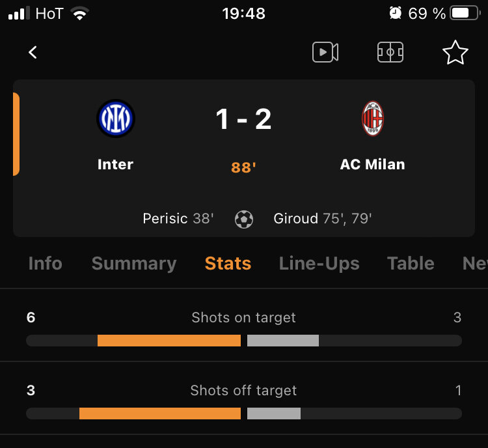Tap the Shots on target orange bar
Image resolution: width=488 pixels, height=448 pixels.
point(169,341)
